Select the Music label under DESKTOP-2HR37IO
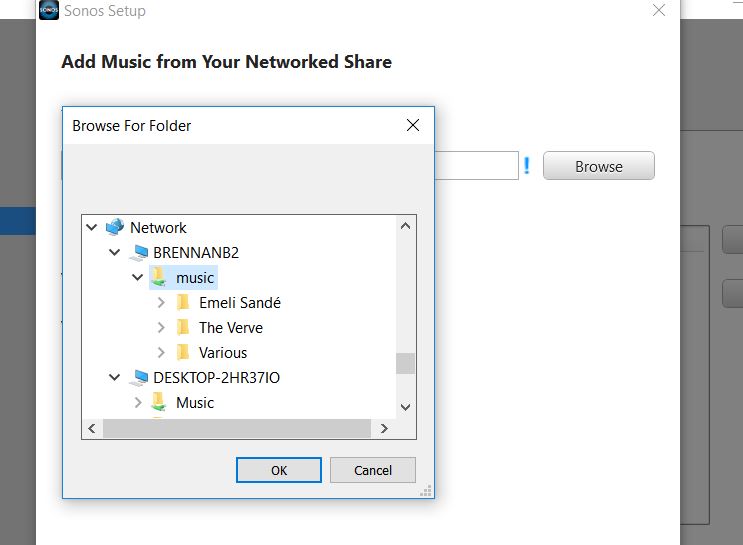Screen dimensions: 743x545 tap(195, 403)
